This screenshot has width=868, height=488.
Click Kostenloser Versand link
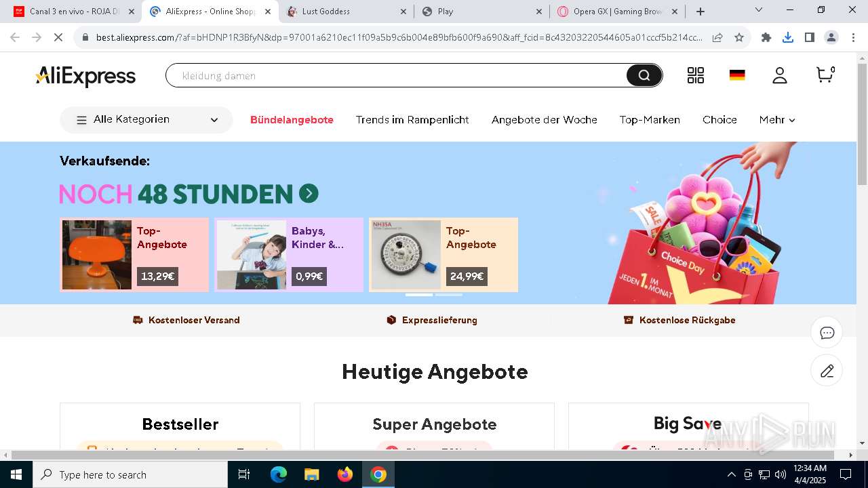(x=186, y=320)
